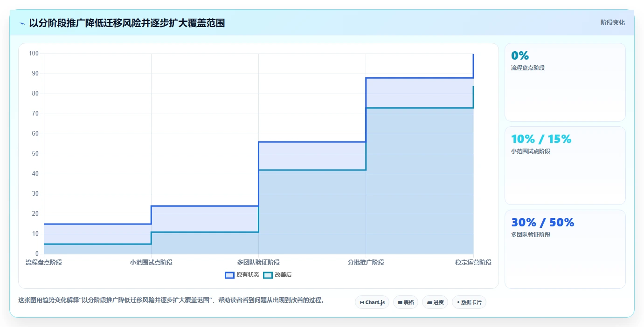Open the Chart.js tag chip
The width and height of the screenshot is (644, 327).
372,302
